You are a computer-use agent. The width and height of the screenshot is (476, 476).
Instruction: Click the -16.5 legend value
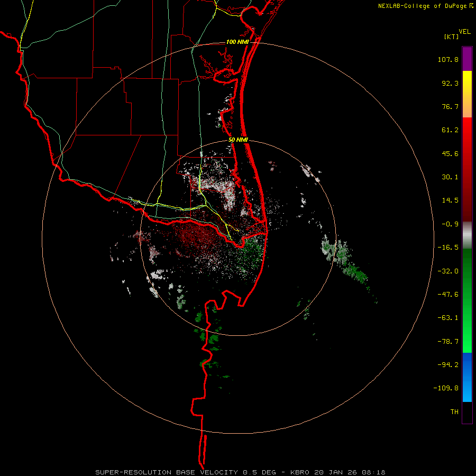[448, 248]
